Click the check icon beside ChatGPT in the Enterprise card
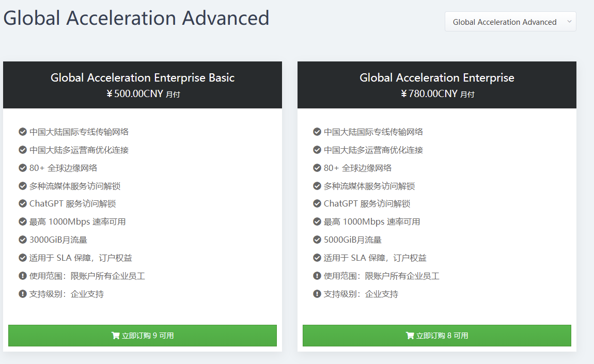This screenshot has width=594, height=364. tap(317, 204)
